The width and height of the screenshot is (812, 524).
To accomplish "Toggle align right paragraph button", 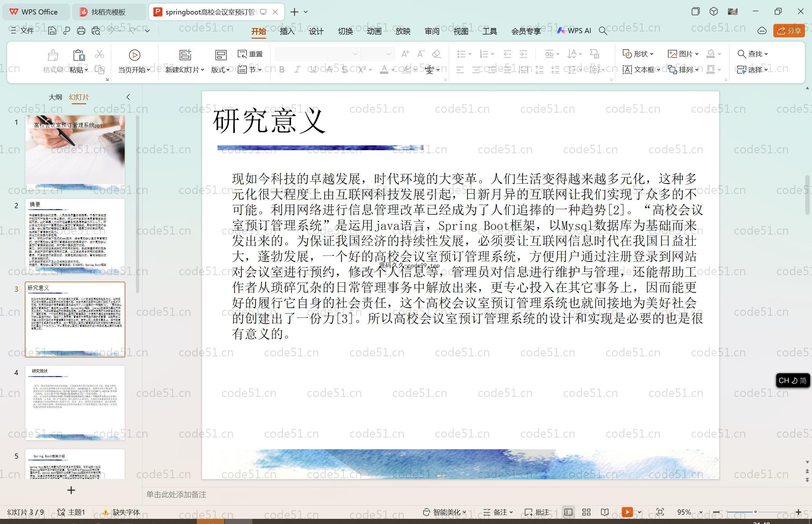I will pyautogui.click(x=492, y=70).
